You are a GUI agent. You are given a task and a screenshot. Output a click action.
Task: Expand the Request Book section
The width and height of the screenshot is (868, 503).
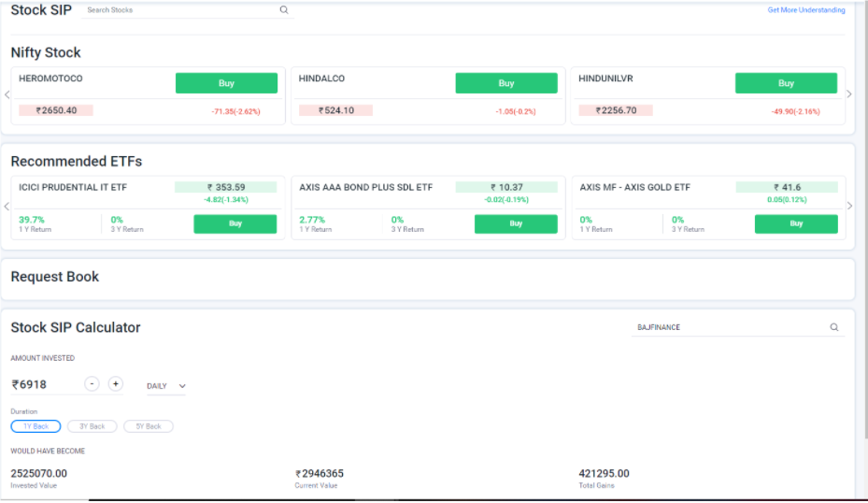pos(55,277)
